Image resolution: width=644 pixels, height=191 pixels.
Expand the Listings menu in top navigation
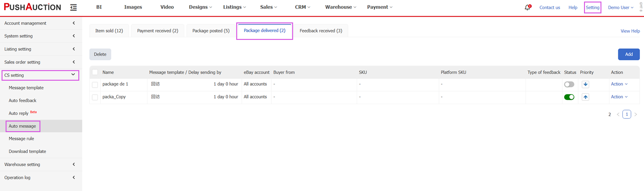pos(234,7)
